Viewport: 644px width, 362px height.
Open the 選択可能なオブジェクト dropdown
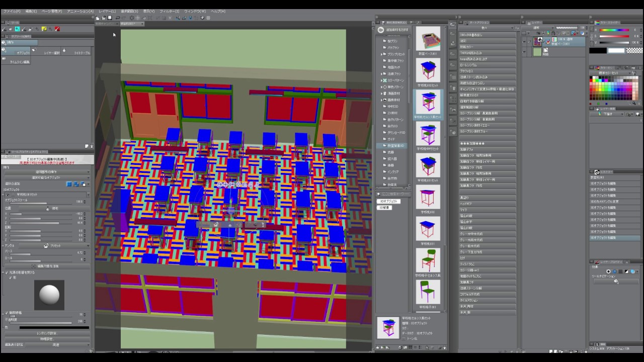pos(48,177)
